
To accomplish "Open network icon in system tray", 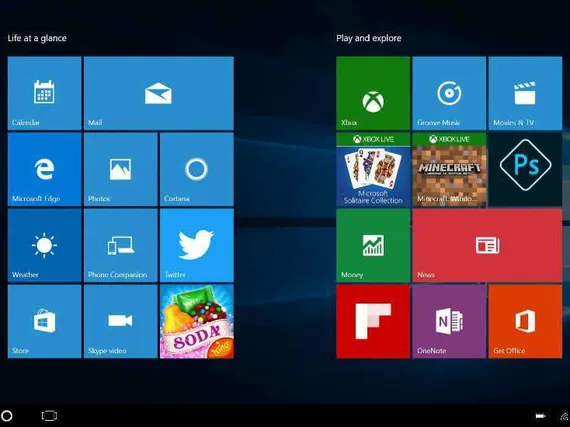I will point(565,416).
